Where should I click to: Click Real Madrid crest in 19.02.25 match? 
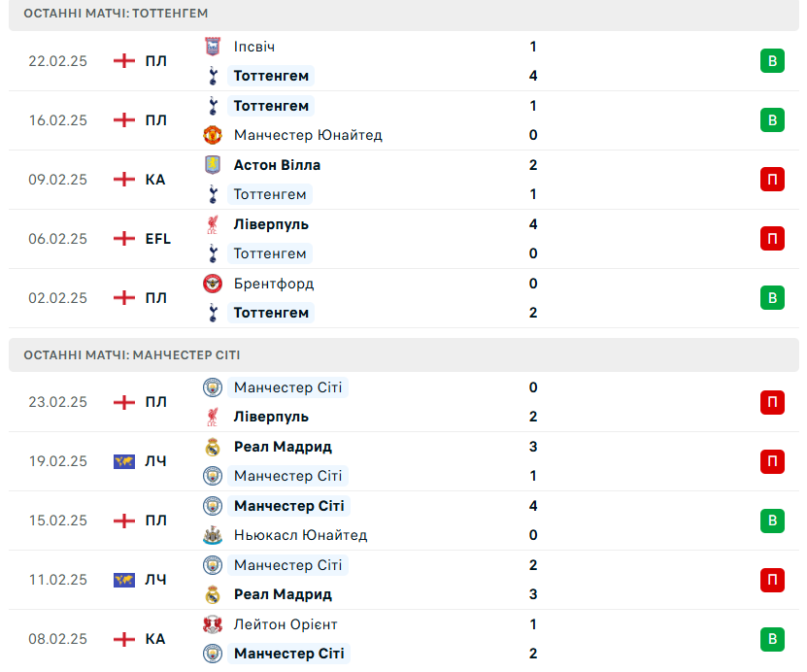(213, 447)
